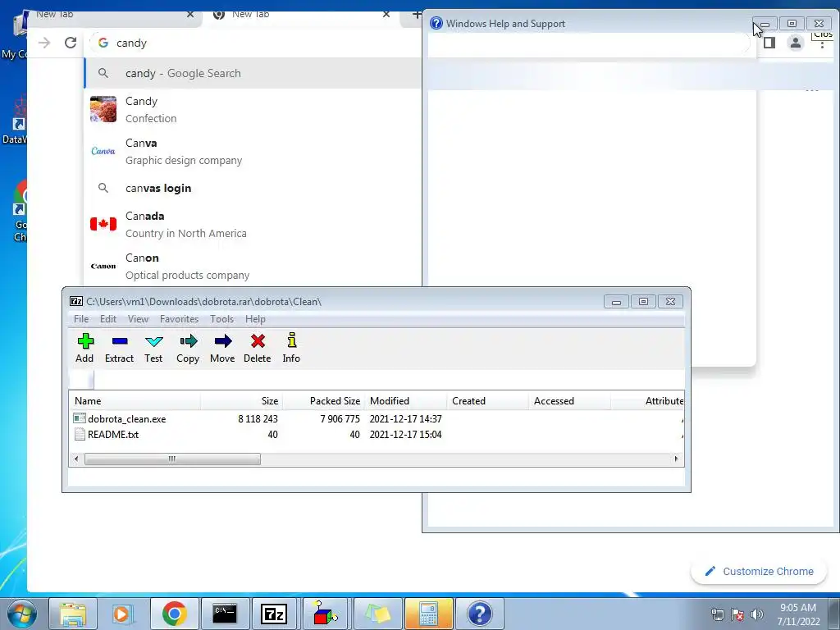Sort by the Name column header

click(x=135, y=400)
